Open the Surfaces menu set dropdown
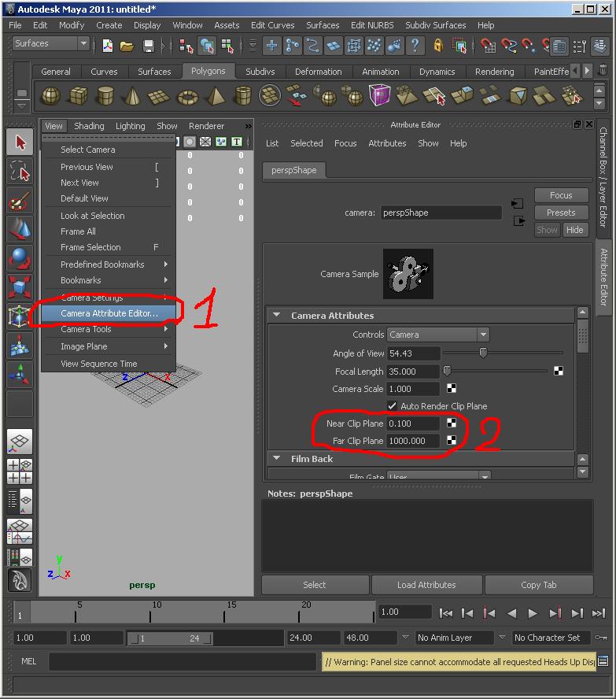This screenshot has width=616, height=699. click(50, 44)
